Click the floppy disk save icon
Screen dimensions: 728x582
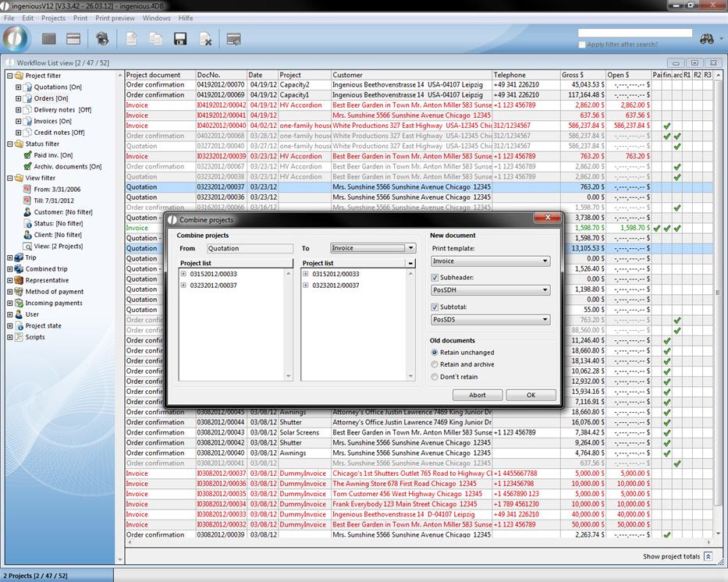(x=180, y=39)
